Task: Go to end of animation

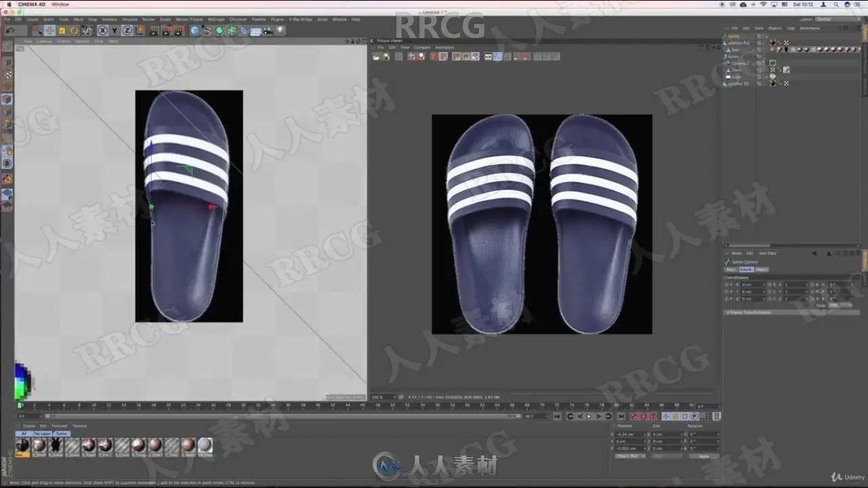Action: click(x=621, y=416)
